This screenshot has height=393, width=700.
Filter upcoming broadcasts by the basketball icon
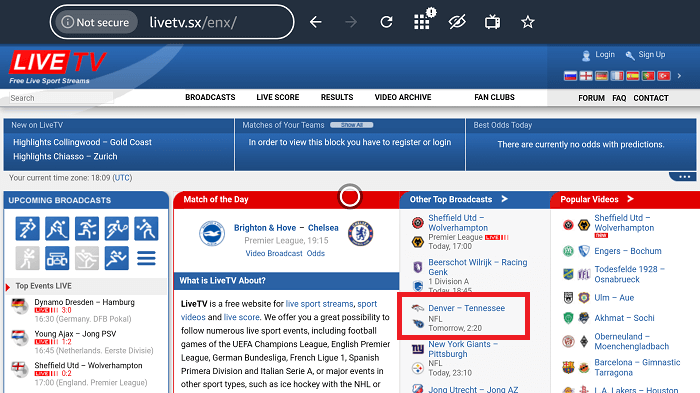pos(87,228)
